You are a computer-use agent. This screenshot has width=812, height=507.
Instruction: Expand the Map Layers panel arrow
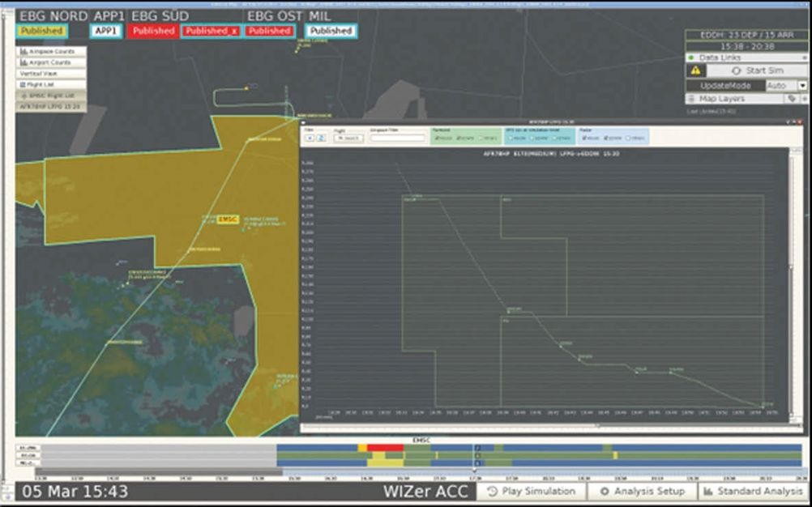tap(804, 98)
